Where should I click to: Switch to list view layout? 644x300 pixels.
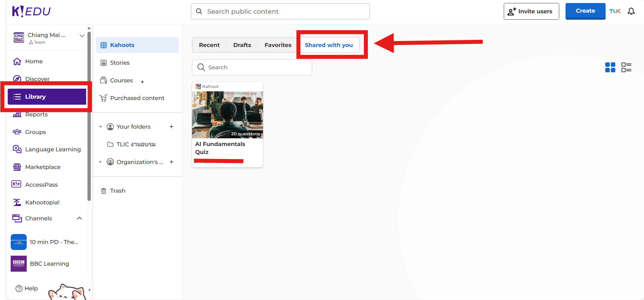pyautogui.click(x=626, y=67)
